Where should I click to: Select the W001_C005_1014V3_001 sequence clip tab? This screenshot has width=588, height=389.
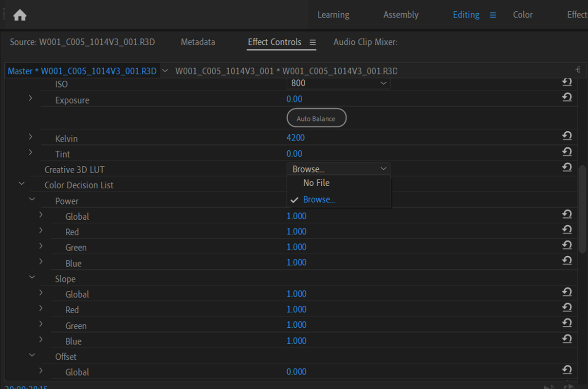[x=286, y=71]
